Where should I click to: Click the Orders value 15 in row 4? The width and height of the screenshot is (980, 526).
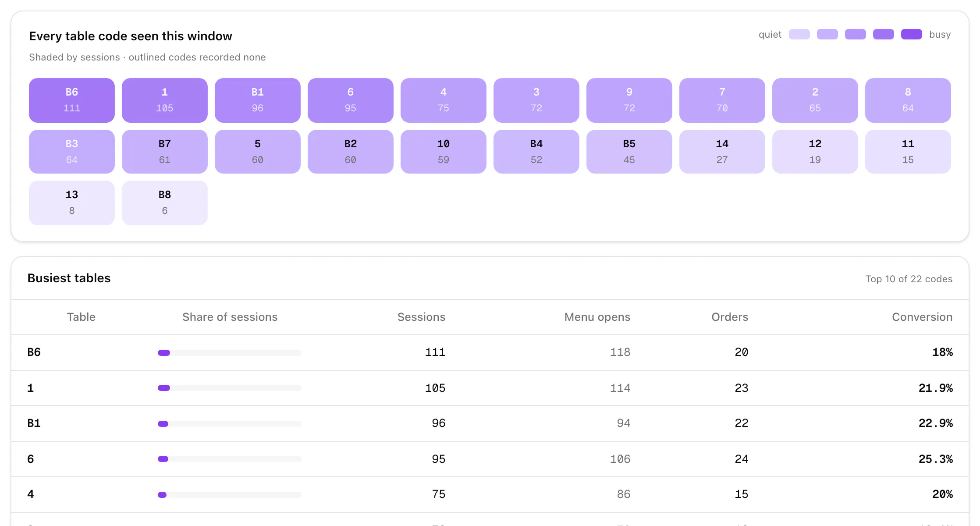click(742, 494)
